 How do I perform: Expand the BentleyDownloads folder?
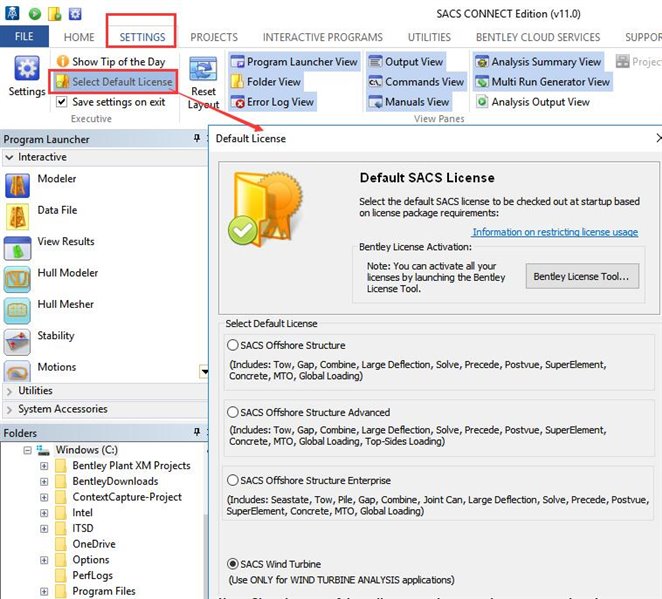(44, 482)
